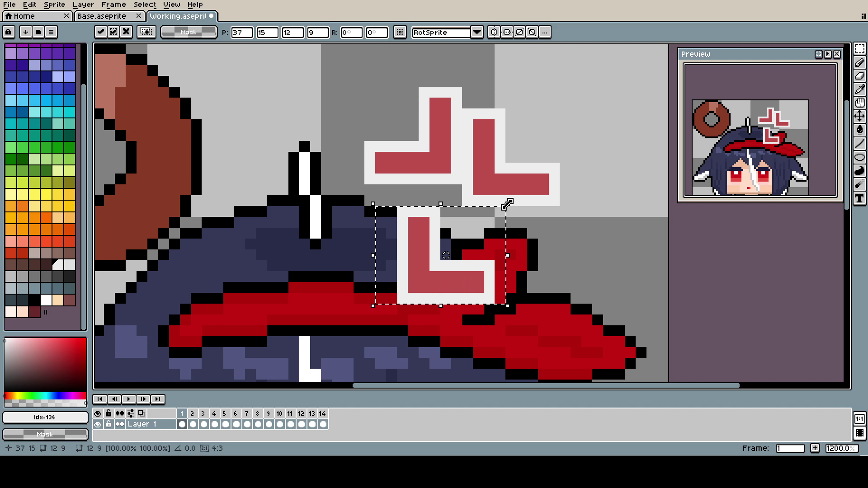The height and width of the screenshot is (488, 868).
Task: Select the Paint Bucket tool
Action: coord(860,130)
